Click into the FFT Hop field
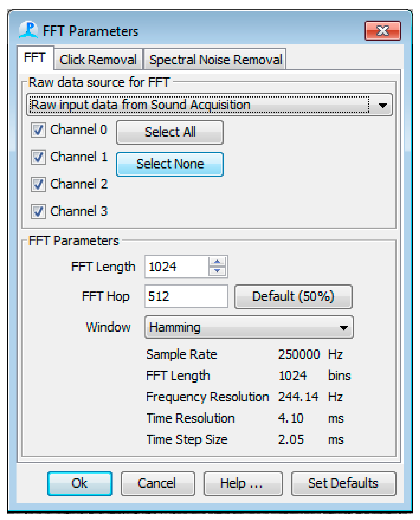 (186, 296)
